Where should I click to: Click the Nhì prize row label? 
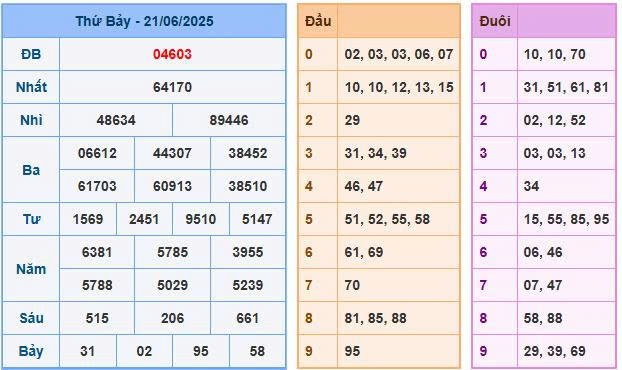[x=31, y=120]
